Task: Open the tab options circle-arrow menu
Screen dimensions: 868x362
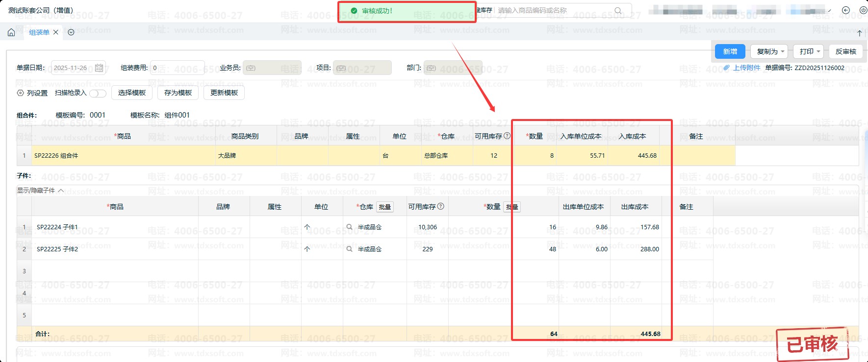Action: pos(71,32)
